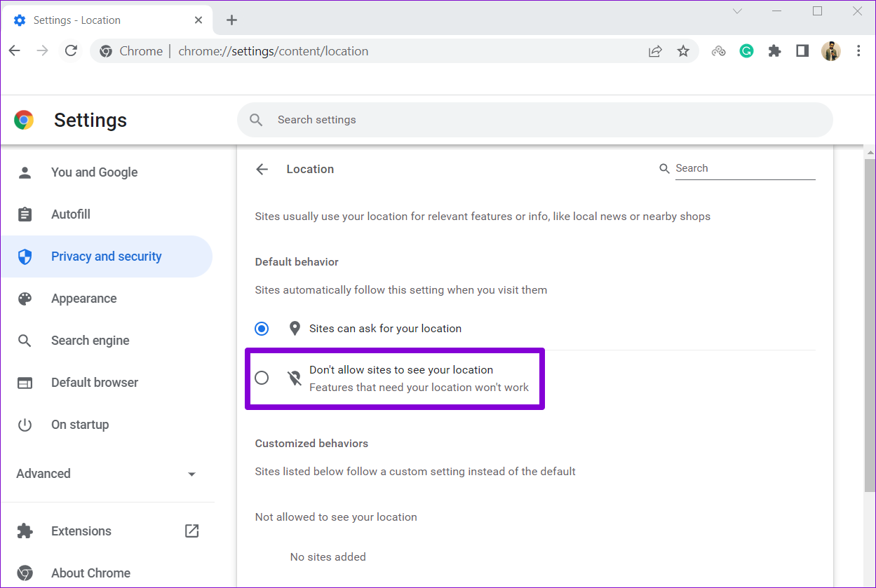Viewport: 876px width, 588px height.
Task: Expand the Advanced section
Action: (107, 474)
